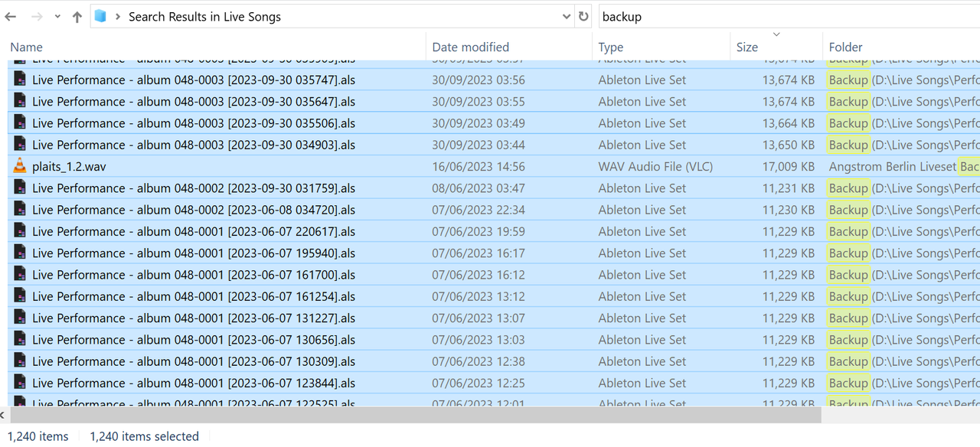Image resolution: width=980 pixels, height=447 pixels.
Task: Open the recent locations dropdown arrow
Action: point(57,17)
